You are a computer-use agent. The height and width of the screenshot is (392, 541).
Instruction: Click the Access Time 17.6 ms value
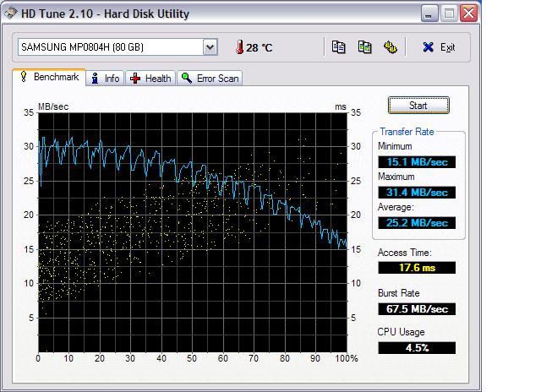(x=417, y=268)
